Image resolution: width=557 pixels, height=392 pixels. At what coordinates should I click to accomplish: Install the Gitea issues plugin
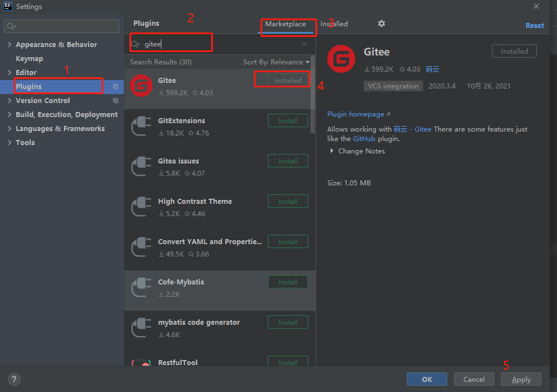pyautogui.click(x=287, y=161)
